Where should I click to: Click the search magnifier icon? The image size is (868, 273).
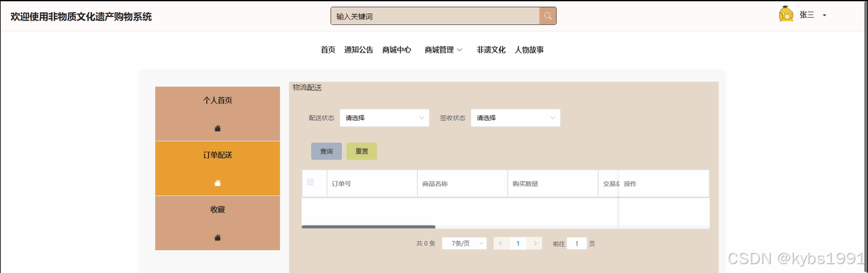pos(548,16)
